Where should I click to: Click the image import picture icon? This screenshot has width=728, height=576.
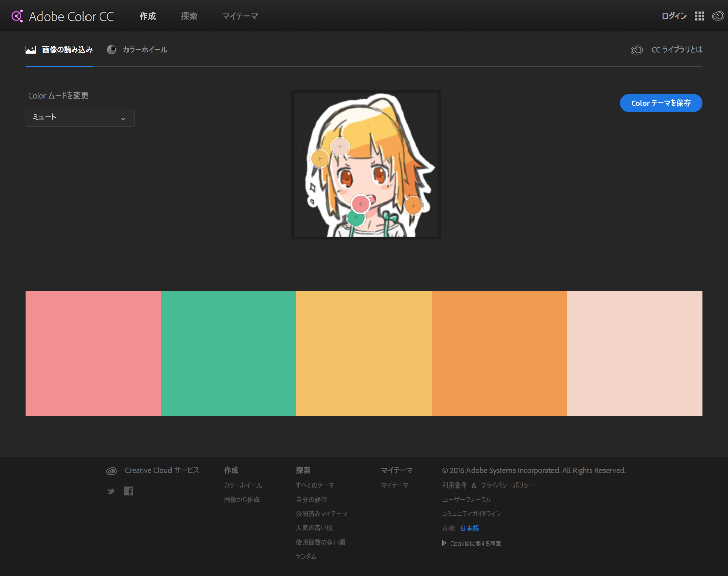click(x=31, y=50)
